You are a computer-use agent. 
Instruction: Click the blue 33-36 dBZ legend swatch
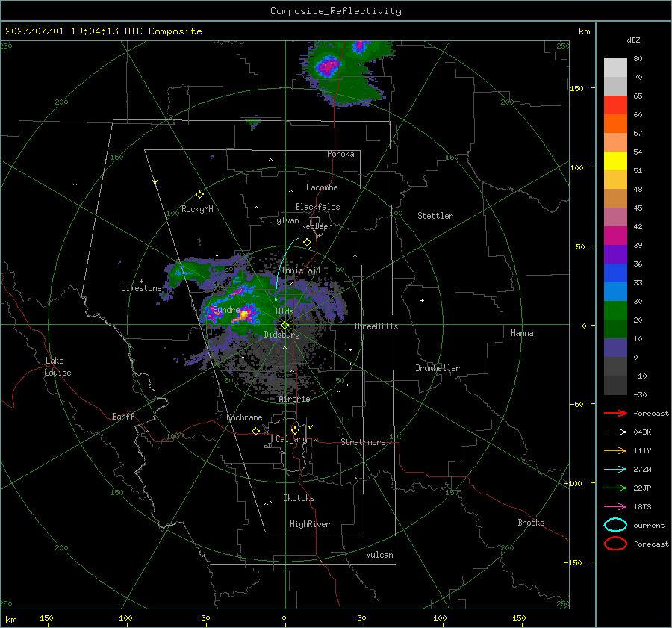point(615,273)
